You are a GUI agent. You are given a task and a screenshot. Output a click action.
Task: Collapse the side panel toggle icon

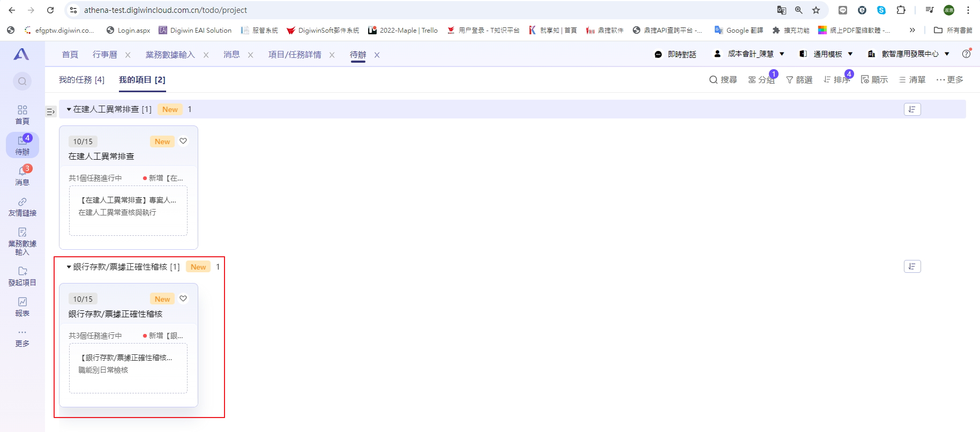point(51,111)
